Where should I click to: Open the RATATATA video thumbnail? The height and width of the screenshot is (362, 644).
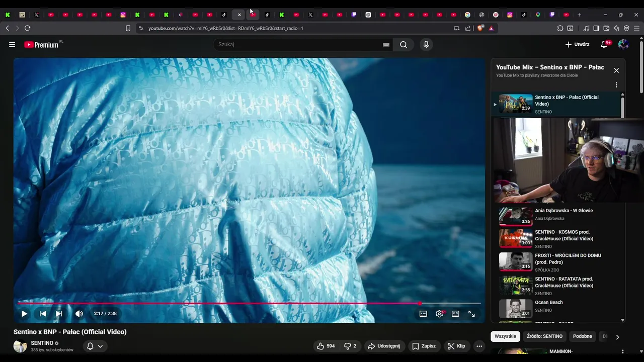(516, 285)
